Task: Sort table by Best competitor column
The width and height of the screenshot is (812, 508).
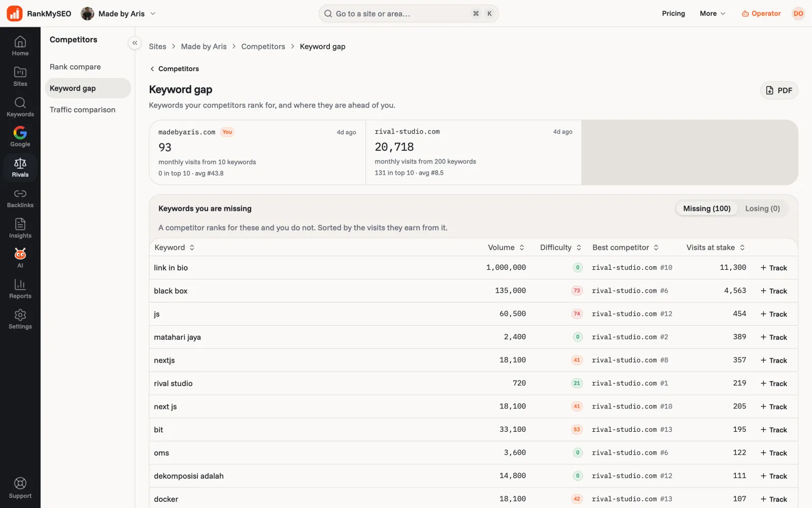Action: tap(625, 247)
